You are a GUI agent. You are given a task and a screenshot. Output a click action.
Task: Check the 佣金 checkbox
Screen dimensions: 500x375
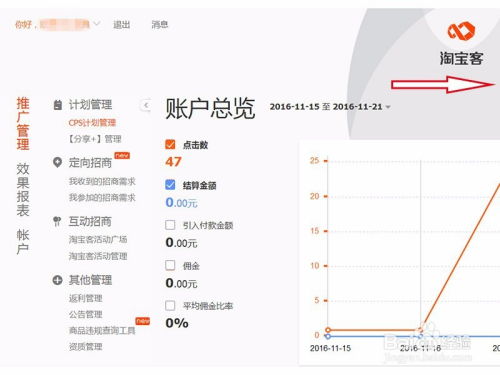pos(170,265)
